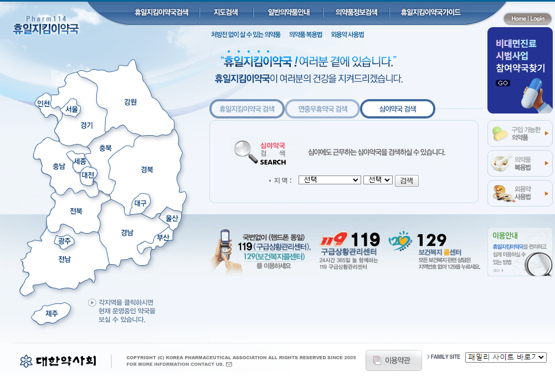The width and height of the screenshot is (555, 392).
Task: Select the 휴일지킴이약국 검색 tab
Action: [x=246, y=109]
